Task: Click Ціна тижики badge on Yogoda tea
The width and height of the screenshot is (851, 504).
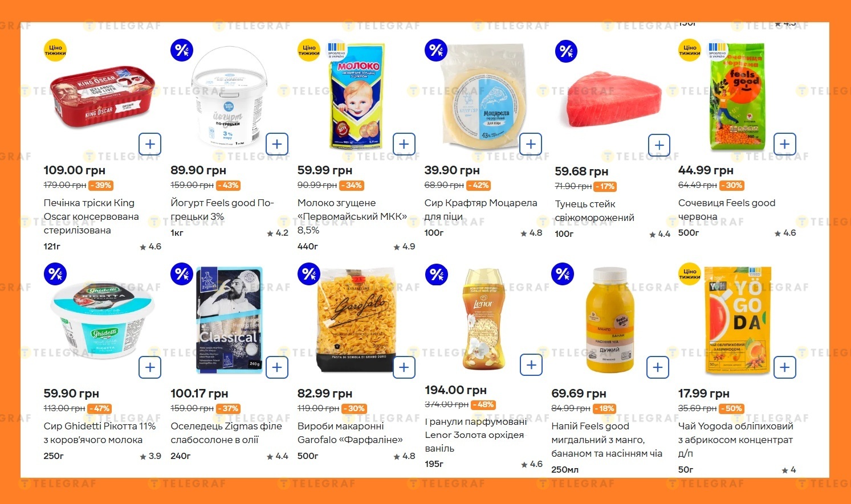Action: [690, 274]
